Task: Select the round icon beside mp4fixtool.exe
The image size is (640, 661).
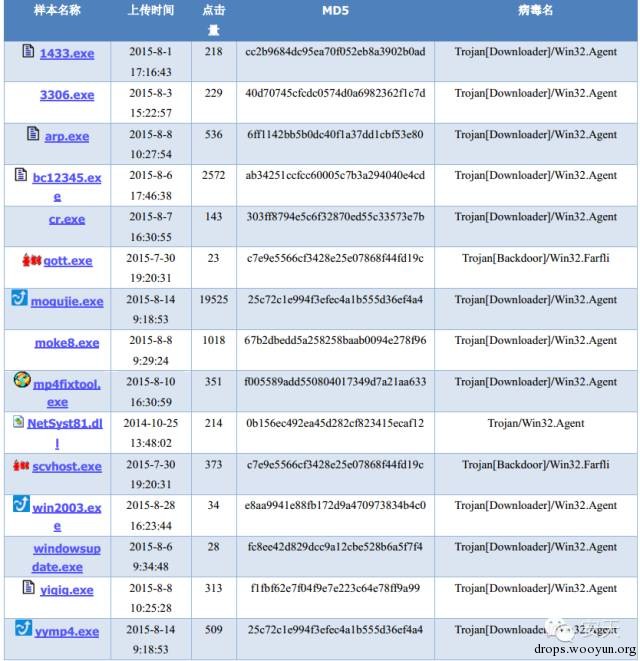Action: [x=21, y=380]
